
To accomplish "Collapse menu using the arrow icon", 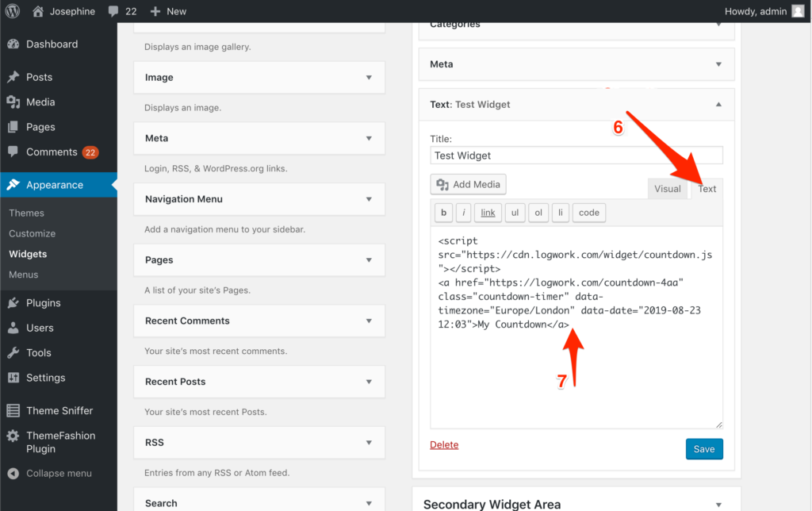I will [x=13, y=474].
